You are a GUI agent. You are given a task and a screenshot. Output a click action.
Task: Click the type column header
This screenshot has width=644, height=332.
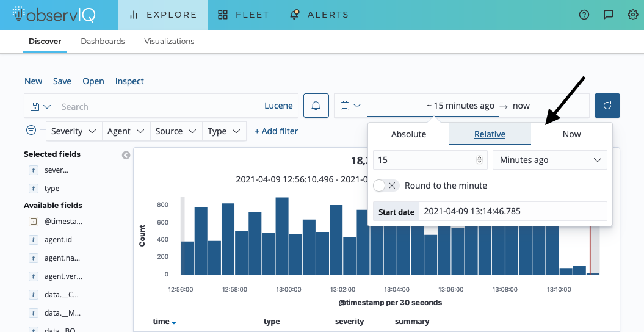coord(272,322)
